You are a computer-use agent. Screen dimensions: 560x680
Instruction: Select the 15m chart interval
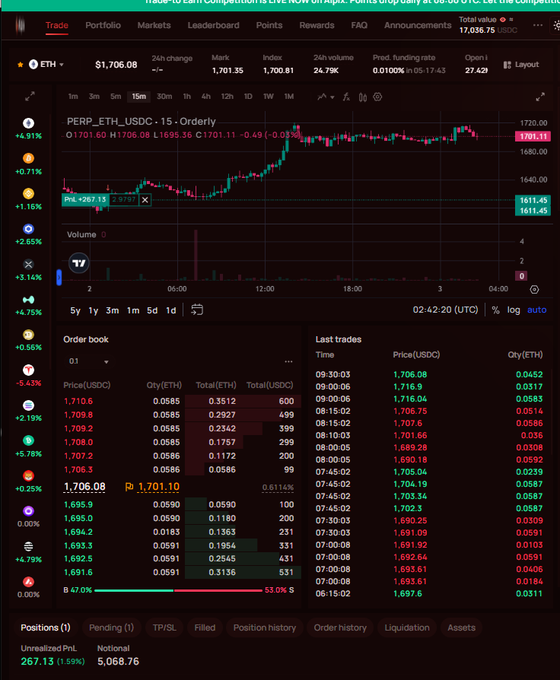pyautogui.click(x=139, y=96)
